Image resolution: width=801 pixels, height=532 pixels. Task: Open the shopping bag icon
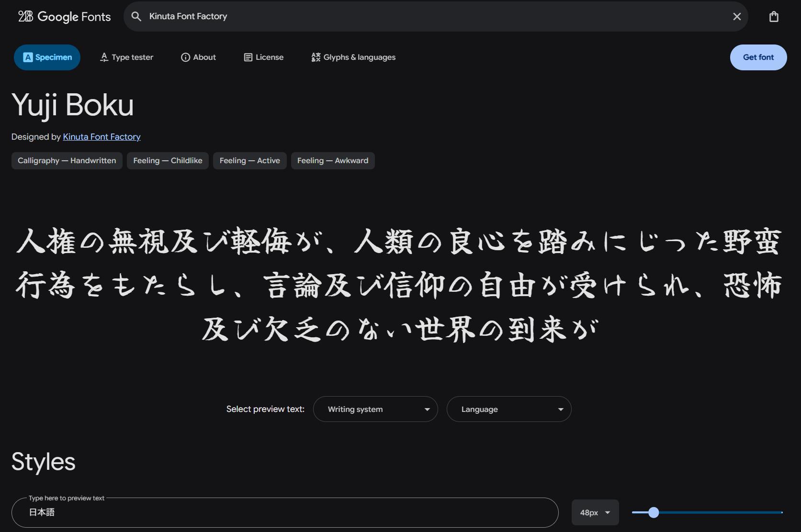[x=774, y=16]
